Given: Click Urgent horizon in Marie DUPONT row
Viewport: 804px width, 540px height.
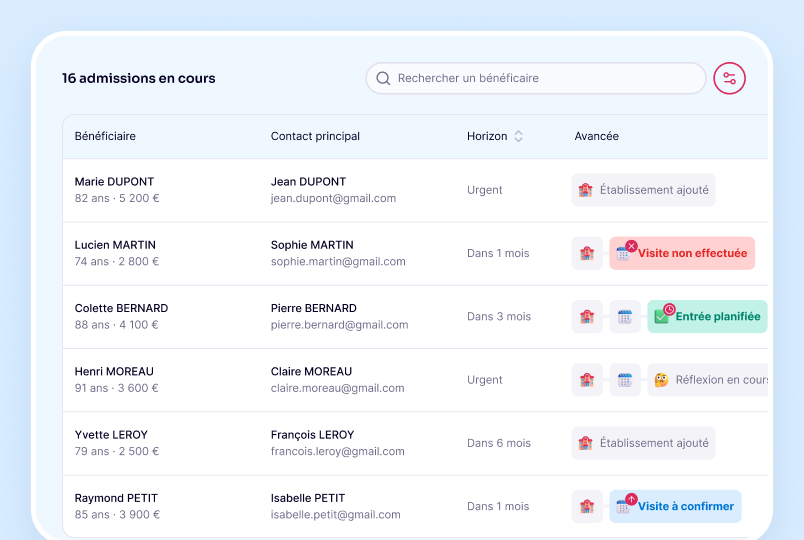Looking at the screenshot, I should [x=485, y=190].
